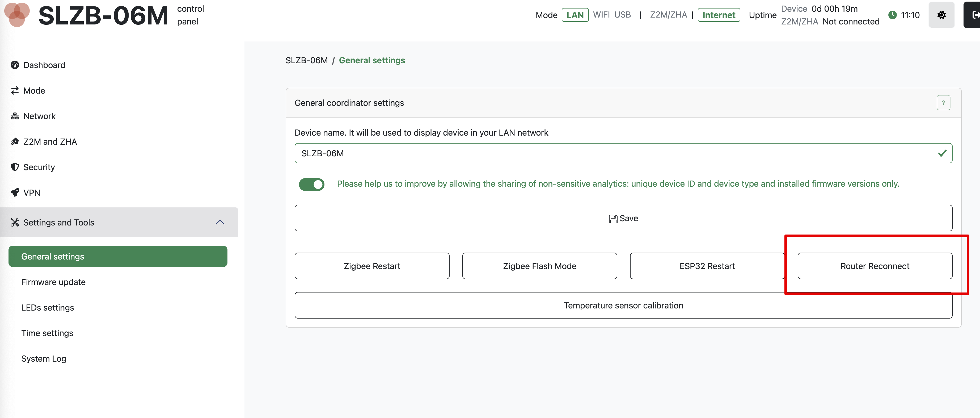This screenshot has height=418, width=980.
Task: Click Router Reconnect button
Action: click(x=875, y=266)
